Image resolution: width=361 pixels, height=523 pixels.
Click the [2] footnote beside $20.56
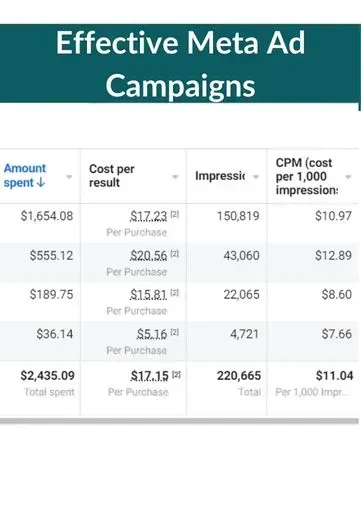coord(175,254)
